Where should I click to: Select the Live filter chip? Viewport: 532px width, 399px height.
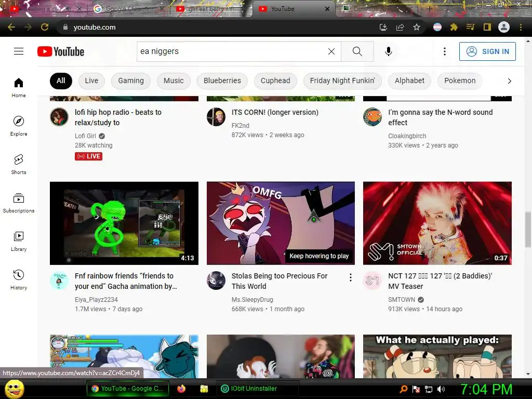[x=91, y=81]
